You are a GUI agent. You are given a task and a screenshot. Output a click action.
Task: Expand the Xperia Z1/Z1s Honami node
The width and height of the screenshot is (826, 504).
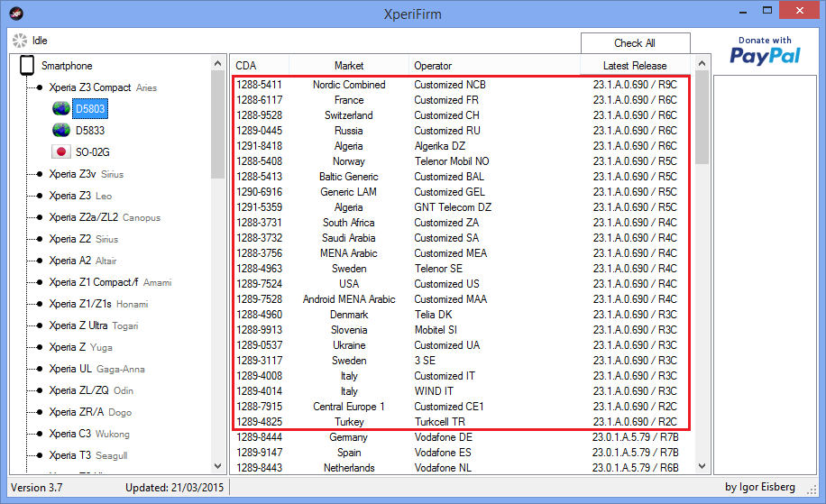pyautogui.click(x=40, y=304)
